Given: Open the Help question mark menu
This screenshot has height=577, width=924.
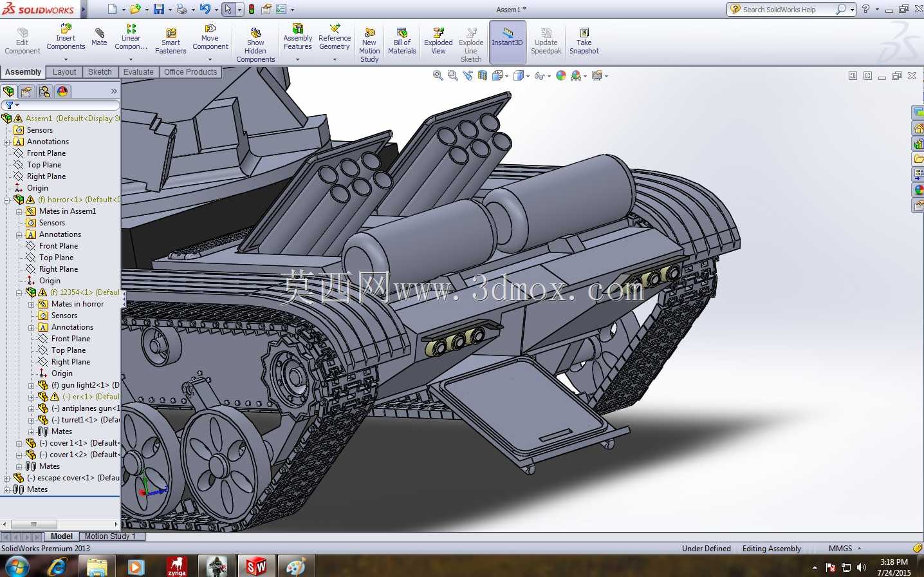Looking at the screenshot, I should coord(866,9).
